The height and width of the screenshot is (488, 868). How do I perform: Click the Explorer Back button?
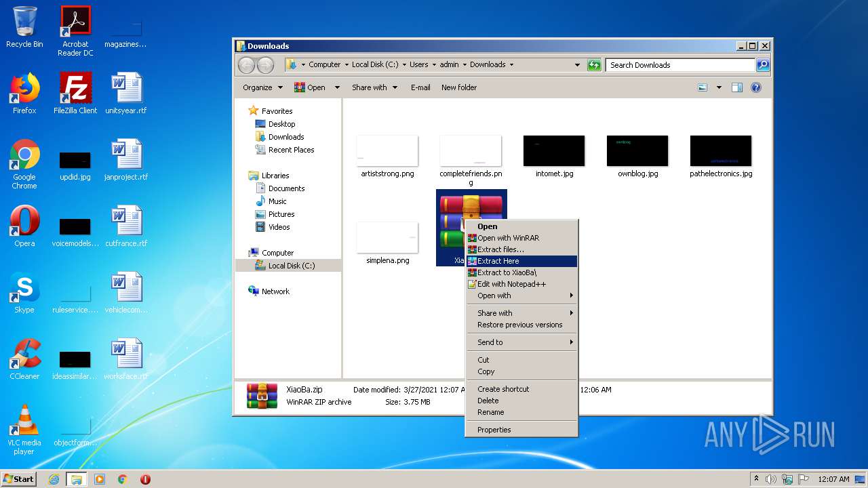(x=246, y=65)
